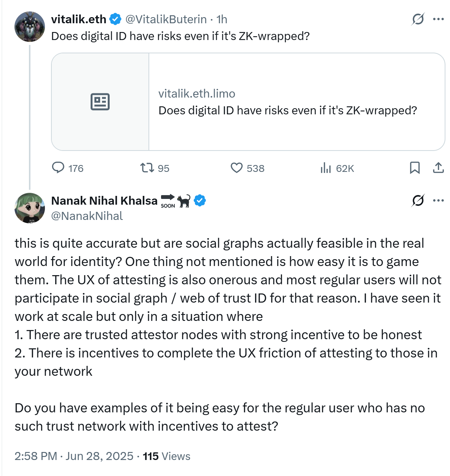Click the 1h timestamp on Vitalik's post
The image size is (450, 476).
click(222, 19)
